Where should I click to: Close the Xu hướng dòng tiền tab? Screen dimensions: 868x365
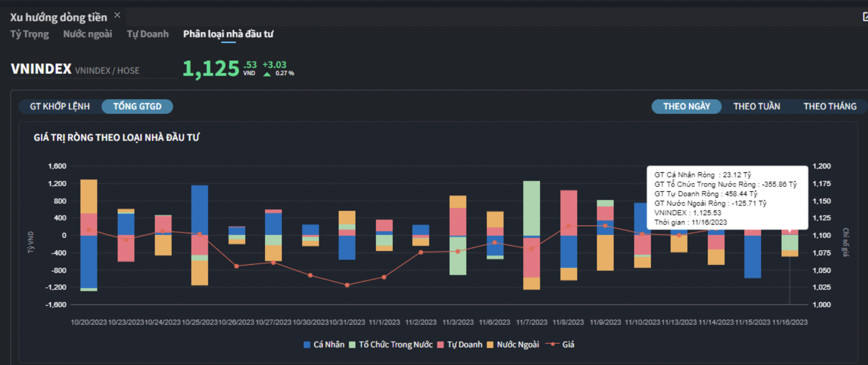coord(117,15)
